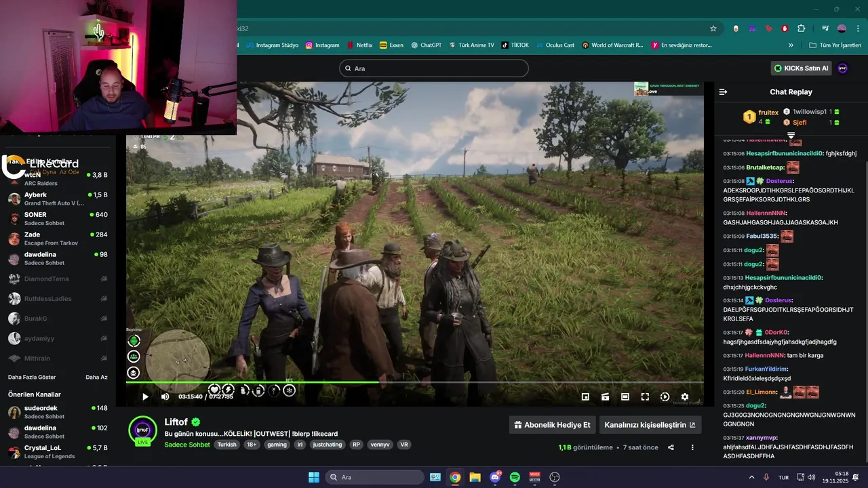Open Discord from the taskbar
Screen dimensions: 868x488
click(x=495, y=477)
